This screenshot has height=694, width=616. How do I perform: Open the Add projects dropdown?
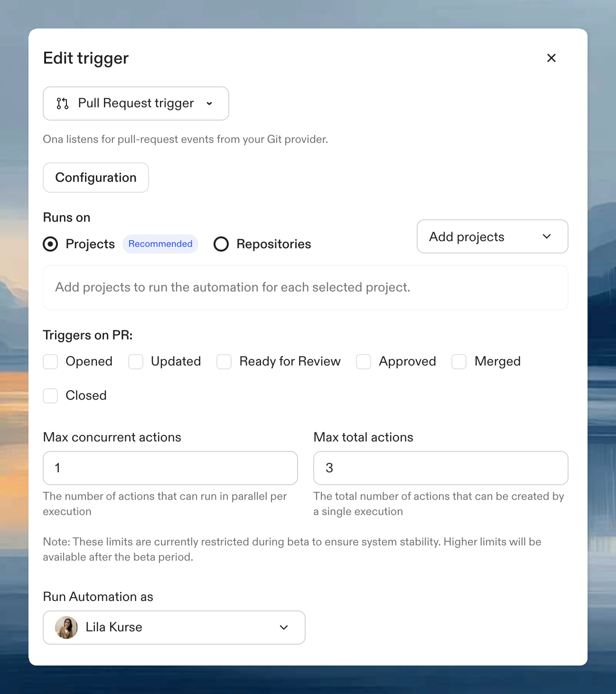pos(492,236)
